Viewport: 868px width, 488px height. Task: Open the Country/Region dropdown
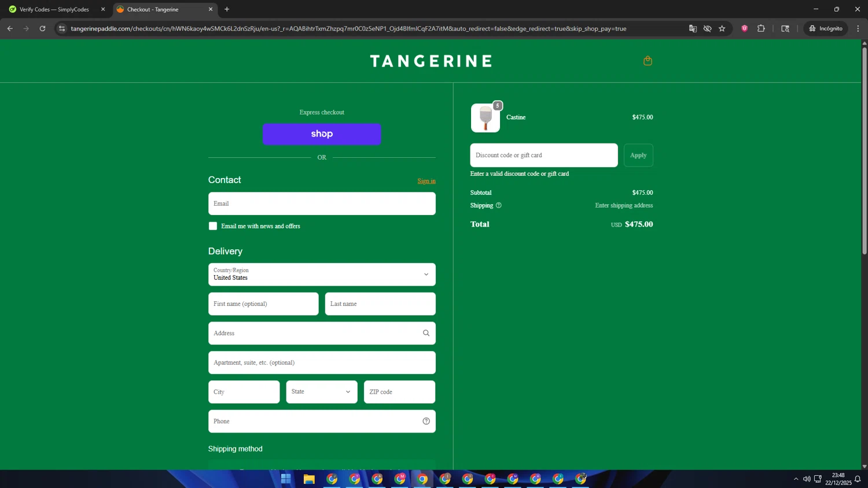tap(322, 274)
